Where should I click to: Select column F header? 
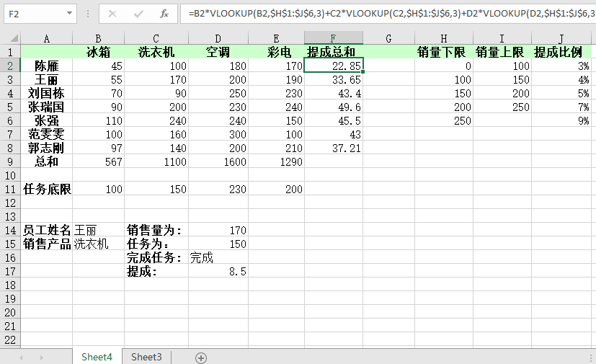[333, 38]
